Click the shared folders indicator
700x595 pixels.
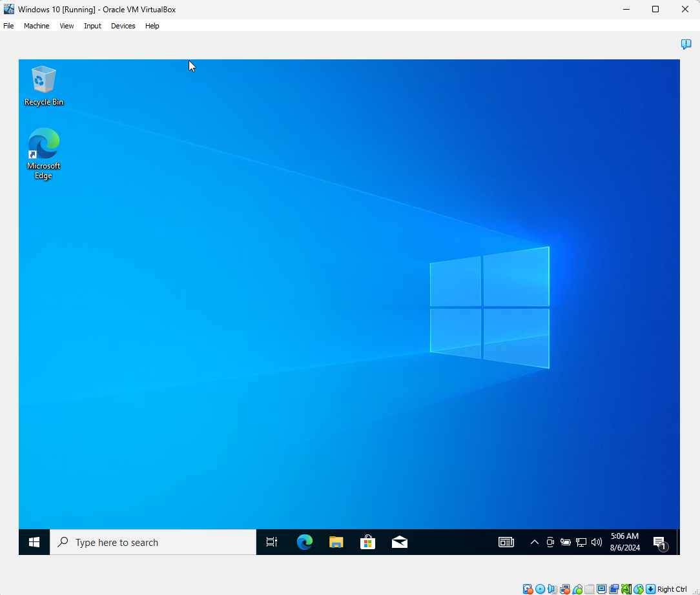point(590,589)
